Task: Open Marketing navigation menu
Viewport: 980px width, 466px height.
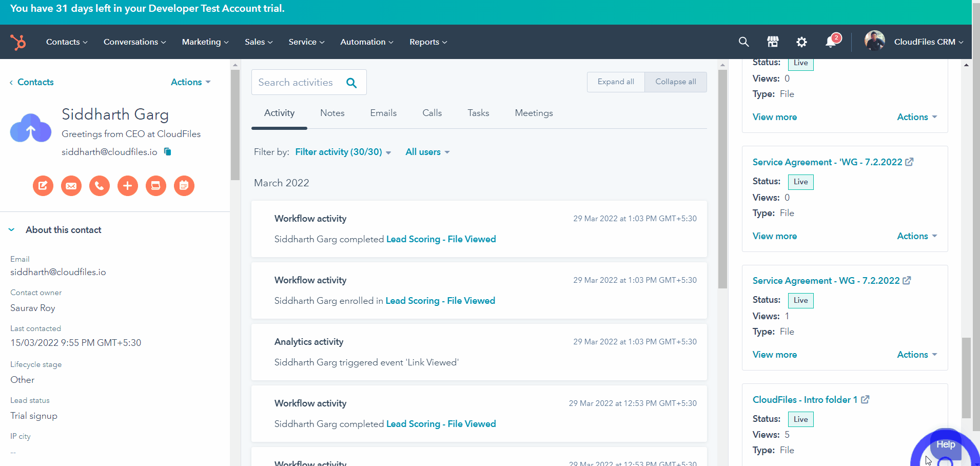Action: click(205, 42)
